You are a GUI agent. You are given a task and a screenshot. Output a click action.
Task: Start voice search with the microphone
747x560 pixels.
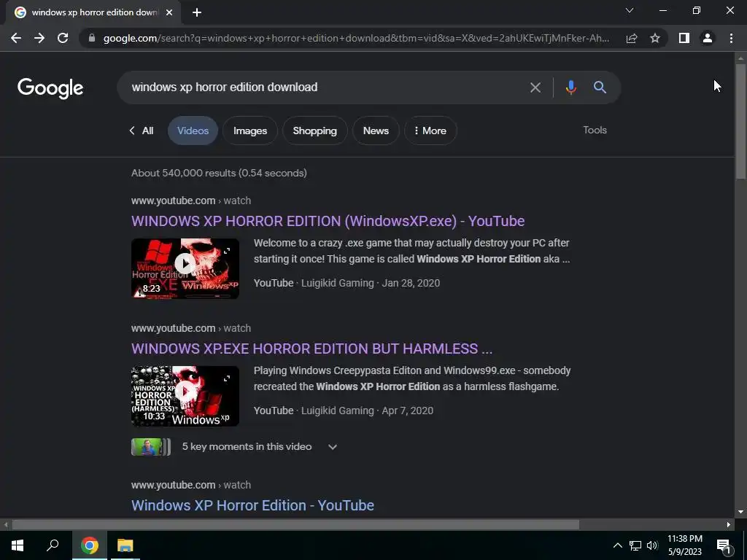tap(570, 87)
